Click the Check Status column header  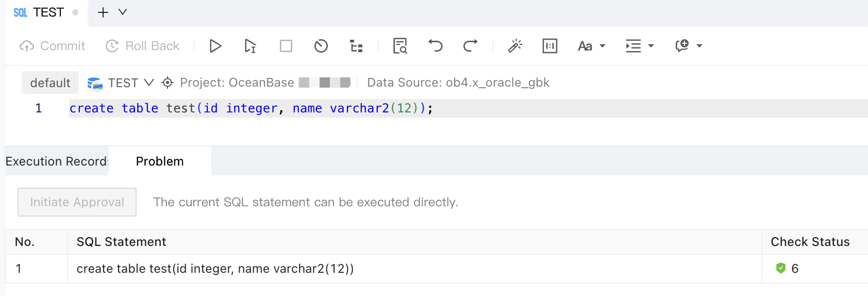coord(815,242)
